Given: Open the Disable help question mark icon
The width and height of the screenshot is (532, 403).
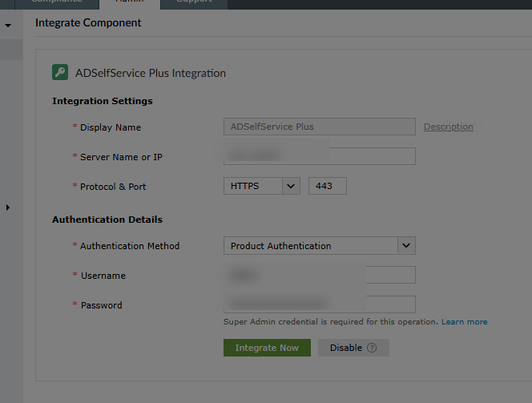Looking at the screenshot, I should pyautogui.click(x=372, y=348).
